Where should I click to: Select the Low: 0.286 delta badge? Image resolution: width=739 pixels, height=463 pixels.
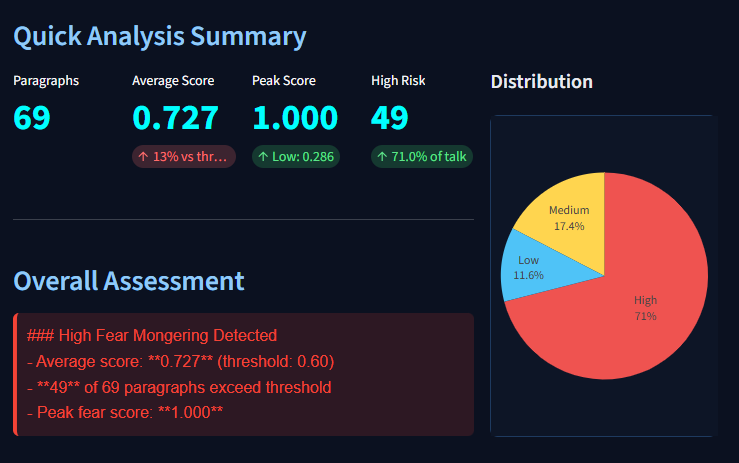click(296, 157)
